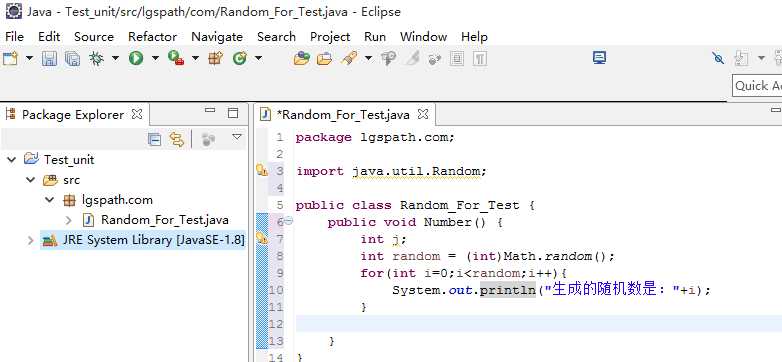782x362 pixels.
Task: Click the blue monitor icon in toolbar
Action: pos(599,58)
